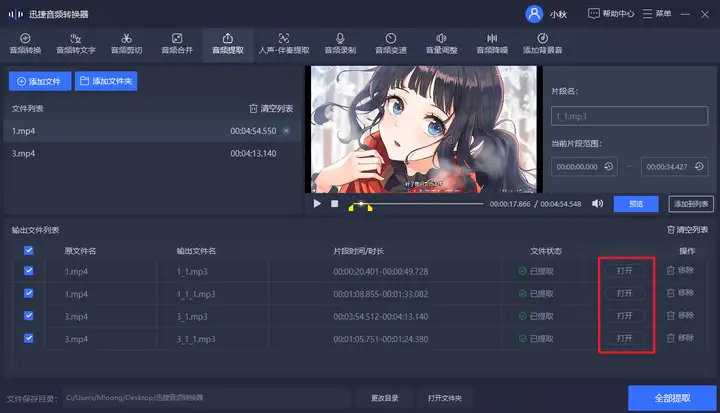This screenshot has width=720, height=413.
Task: Click the 添加文件夹 button
Action: 106,81
